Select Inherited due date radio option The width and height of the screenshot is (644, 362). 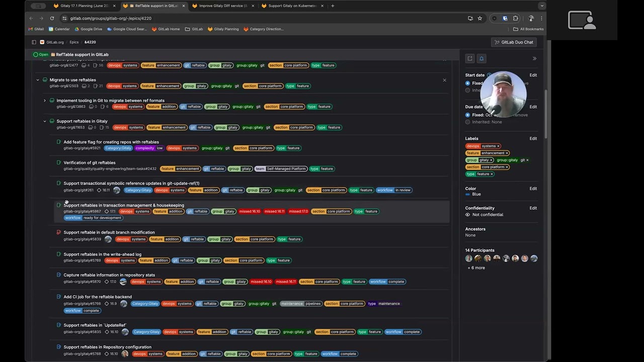click(x=468, y=122)
